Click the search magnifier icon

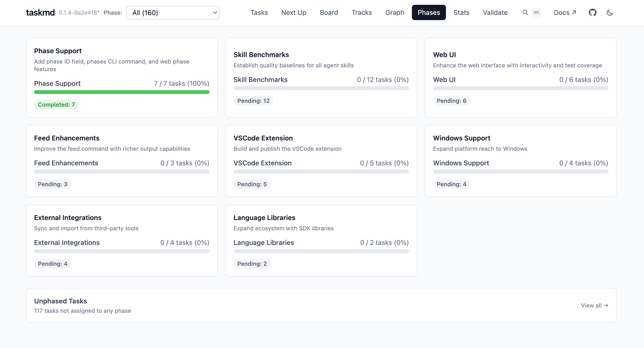click(x=525, y=12)
